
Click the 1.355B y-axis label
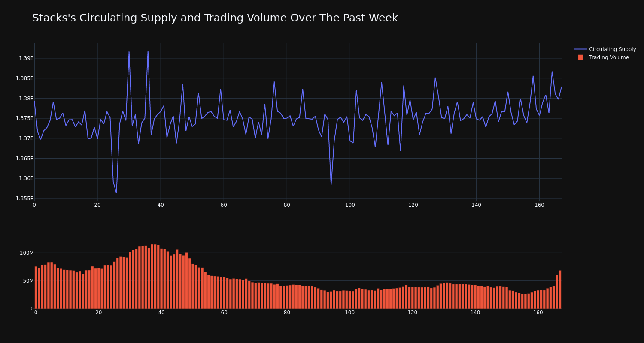click(x=24, y=199)
